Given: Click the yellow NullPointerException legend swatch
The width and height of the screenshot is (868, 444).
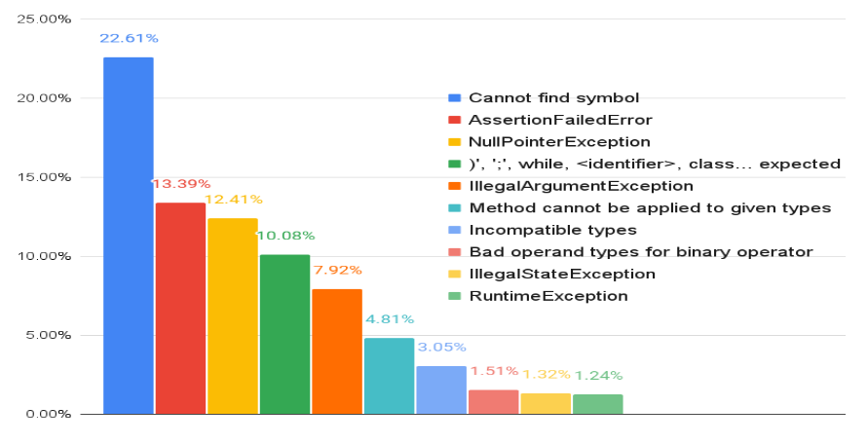Looking at the screenshot, I should (454, 141).
